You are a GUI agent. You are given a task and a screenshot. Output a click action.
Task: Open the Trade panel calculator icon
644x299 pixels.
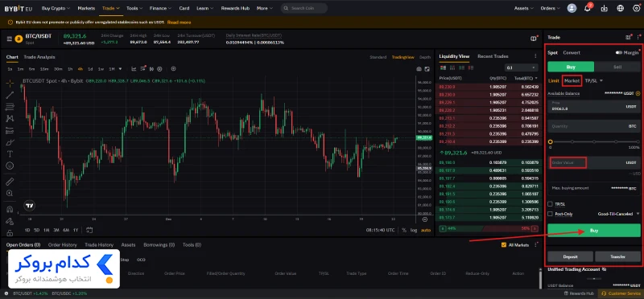coord(628,37)
